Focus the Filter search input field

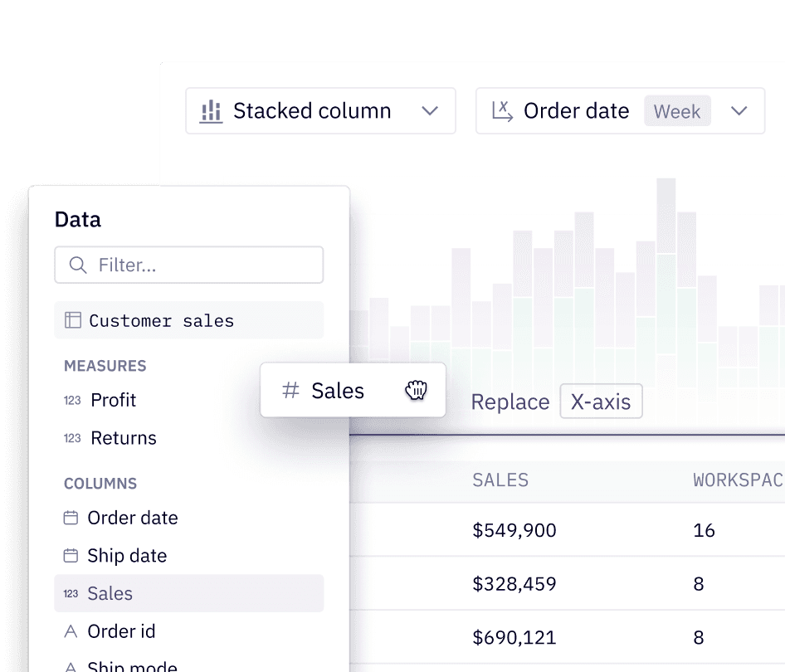(x=203, y=265)
